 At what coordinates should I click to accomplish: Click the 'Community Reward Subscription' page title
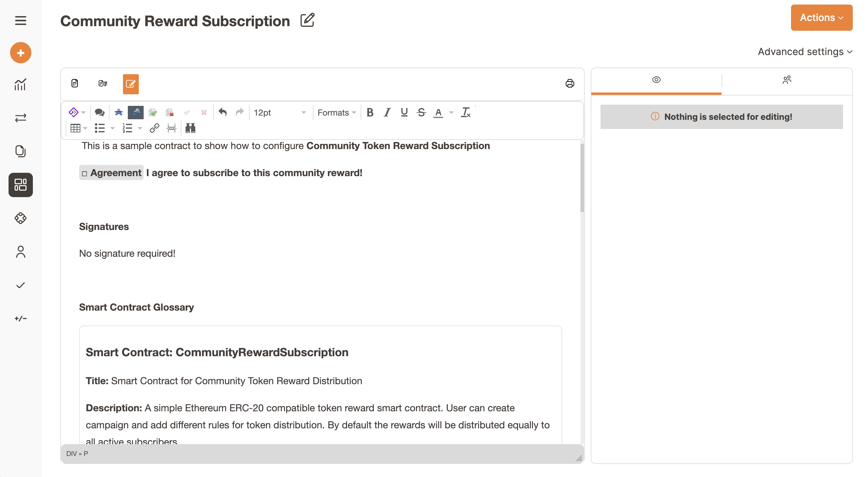click(175, 21)
